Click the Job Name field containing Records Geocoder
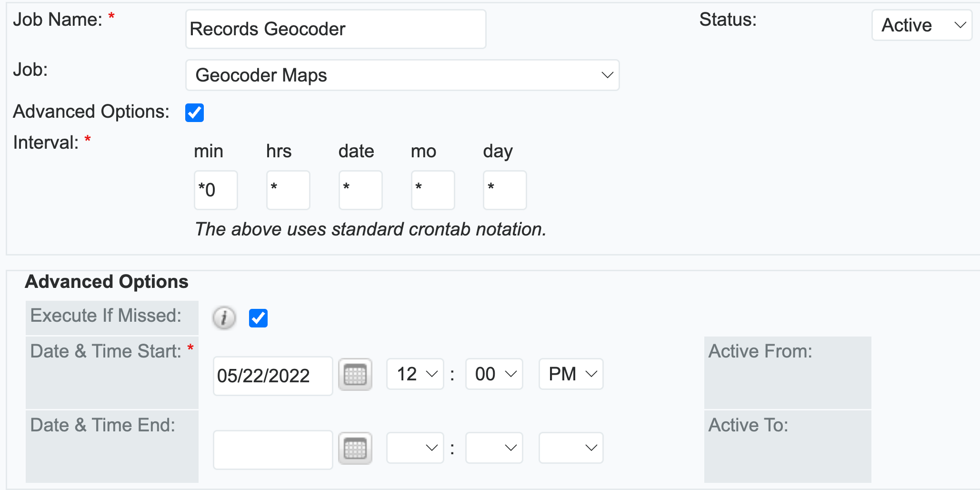 (335, 29)
